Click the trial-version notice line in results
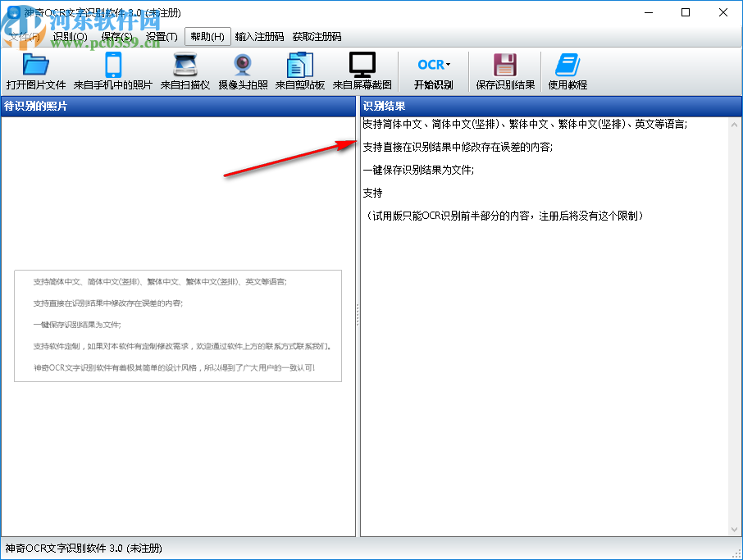This screenshot has width=743, height=560. click(504, 216)
